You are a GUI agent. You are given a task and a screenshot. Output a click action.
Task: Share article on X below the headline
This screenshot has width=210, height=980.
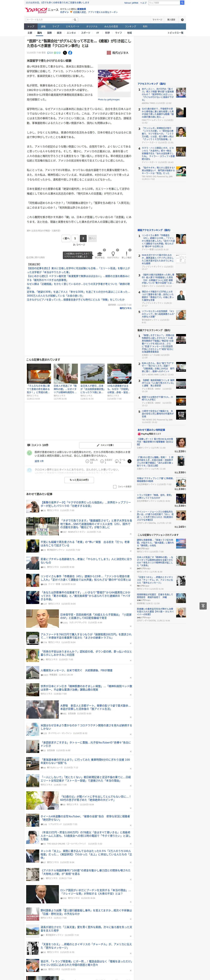[x=65, y=53]
